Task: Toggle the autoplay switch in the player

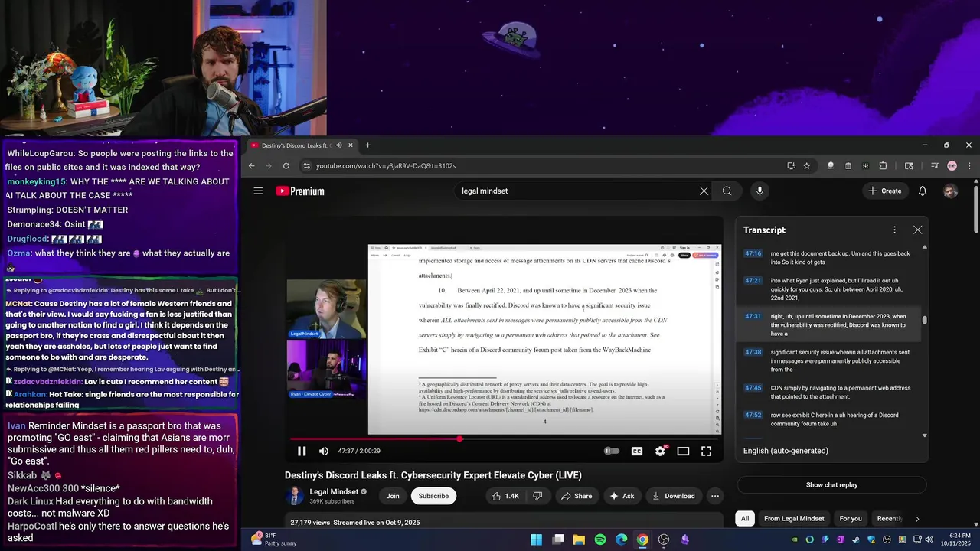Action: click(611, 452)
